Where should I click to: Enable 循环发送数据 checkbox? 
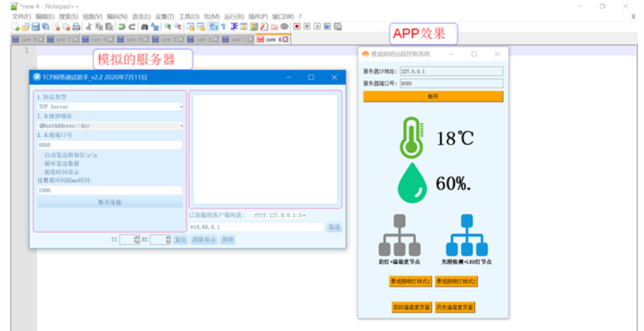click(40, 163)
